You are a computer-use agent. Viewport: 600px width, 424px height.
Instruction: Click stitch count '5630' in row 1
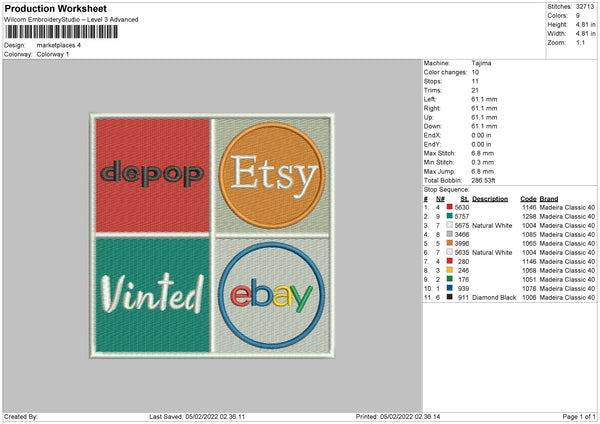click(x=462, y=207)
